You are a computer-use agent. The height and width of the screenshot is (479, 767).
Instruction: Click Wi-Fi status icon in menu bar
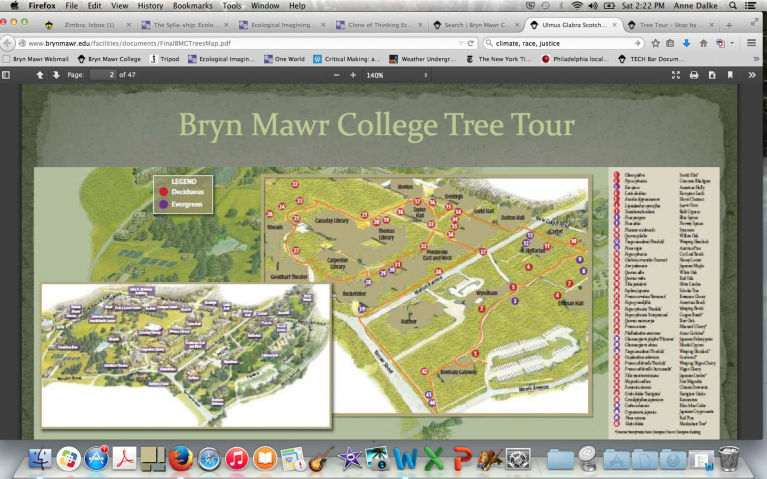click(x=577, y=6)
